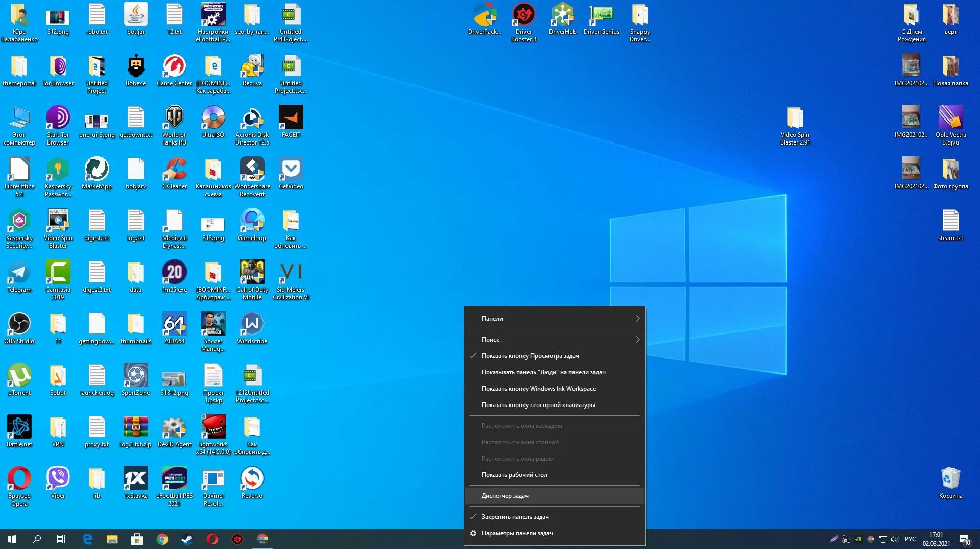Select the Браузер Opera desktop icon
Viewport: 980px width, 549px height.
coord(19,486)
